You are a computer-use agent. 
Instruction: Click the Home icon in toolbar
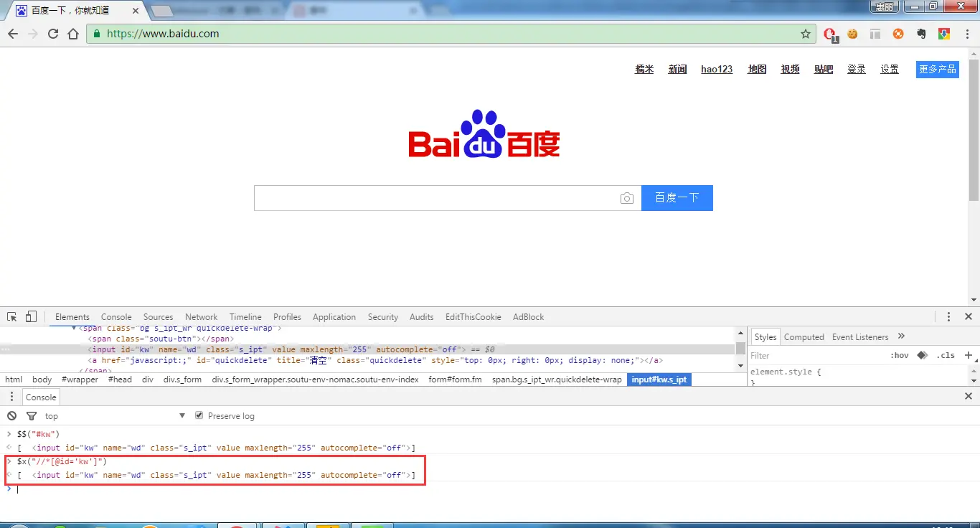[73, 34]
